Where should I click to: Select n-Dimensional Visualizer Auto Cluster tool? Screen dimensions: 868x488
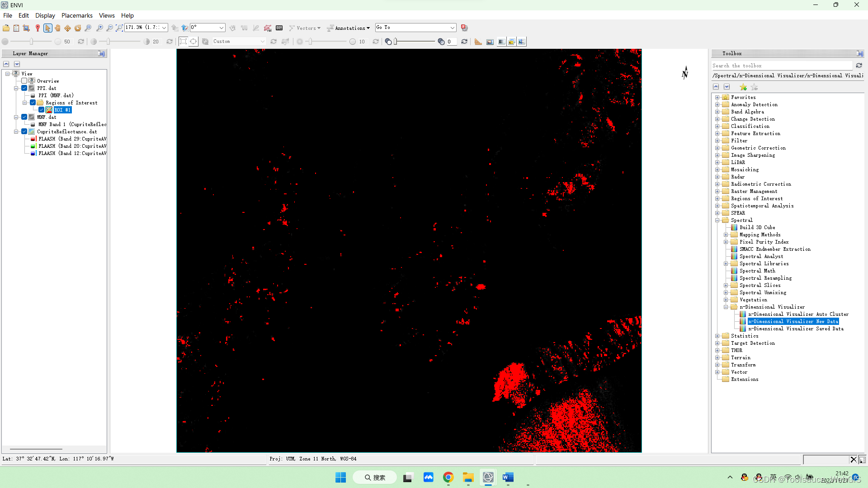click(x=798, y=314)
